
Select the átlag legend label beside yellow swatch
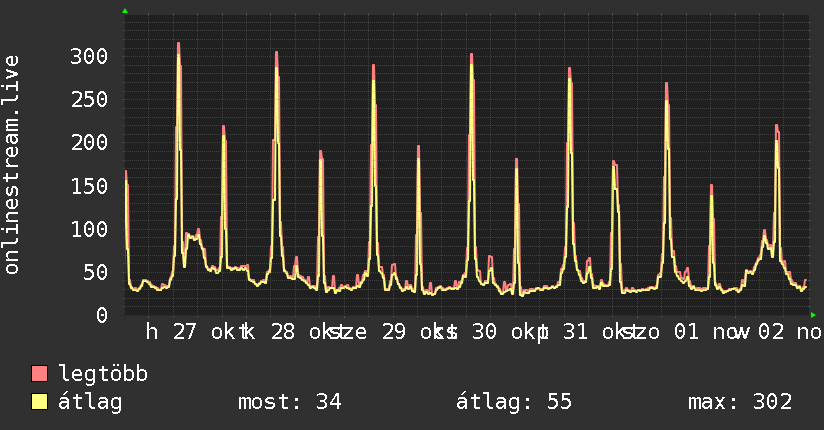[90, 402]
